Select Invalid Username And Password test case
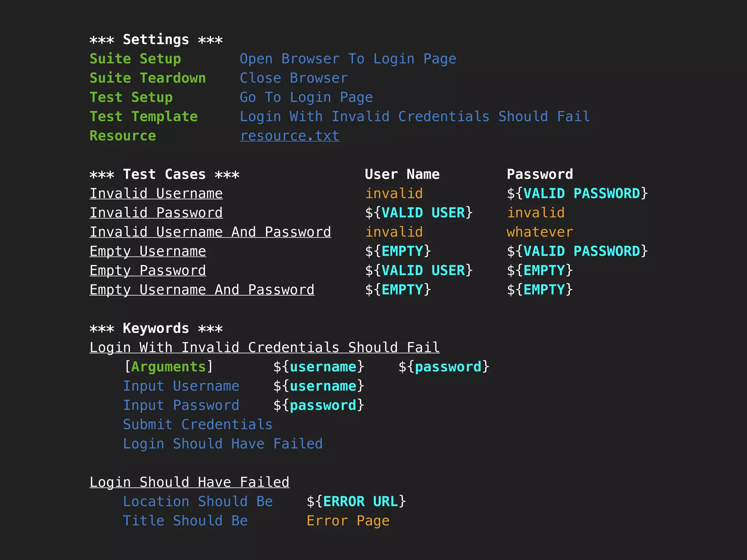747x560 pixels. [x=210, y=232]
